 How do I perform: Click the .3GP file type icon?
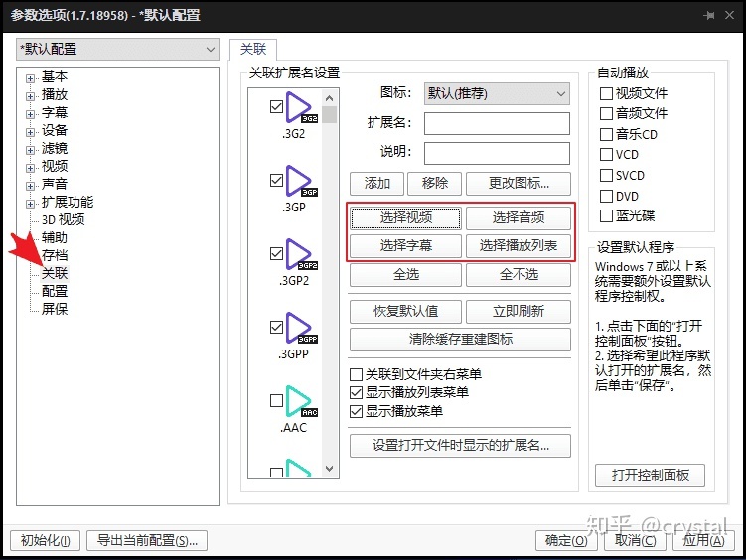click(x=301, y=181)
